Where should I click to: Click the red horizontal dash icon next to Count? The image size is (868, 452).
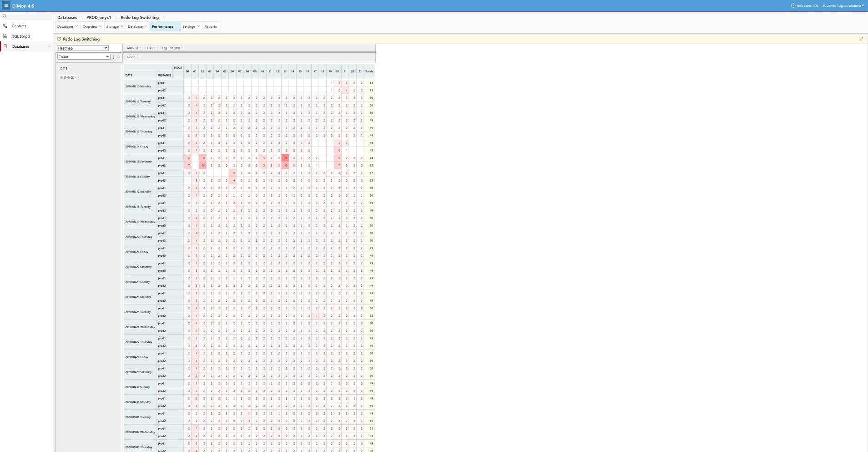coord(119,57)
